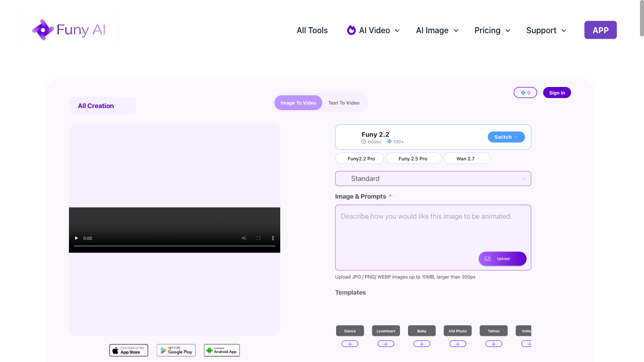644x362 pixels.
Task: Select the Old Photo template label
Action: click(x=458, y=331)
